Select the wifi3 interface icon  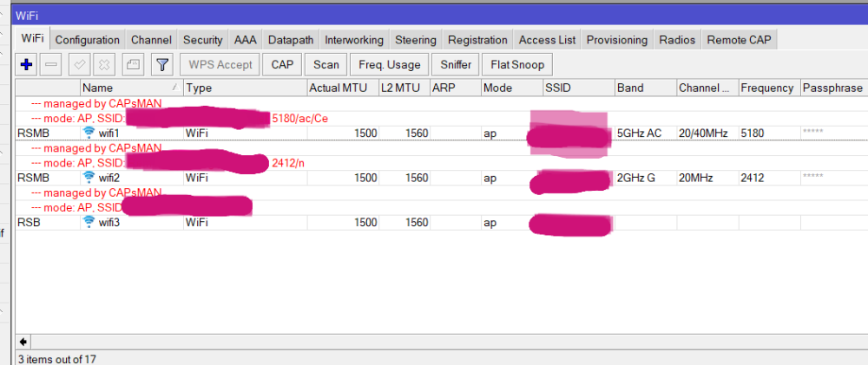pos(89,223)
